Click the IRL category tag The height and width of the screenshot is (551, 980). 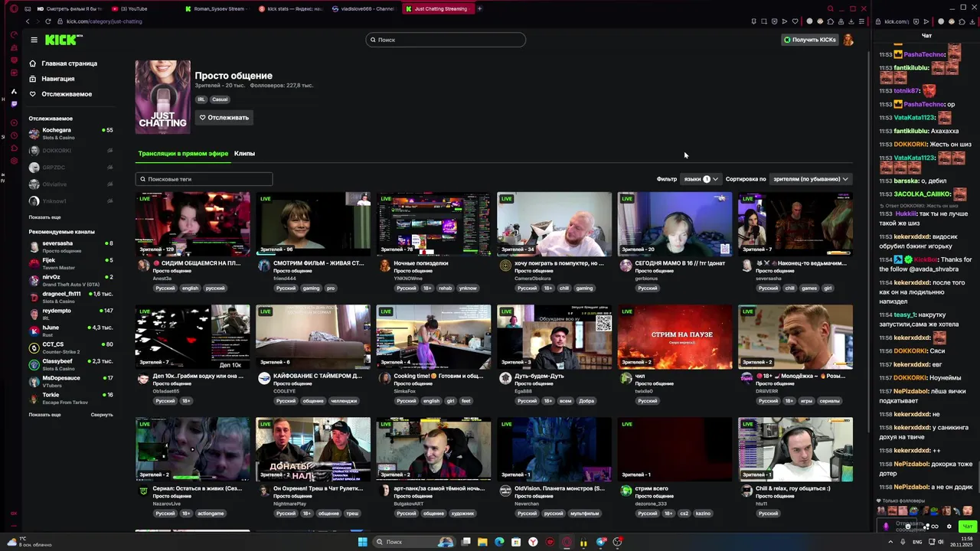[x=201, y=99]
